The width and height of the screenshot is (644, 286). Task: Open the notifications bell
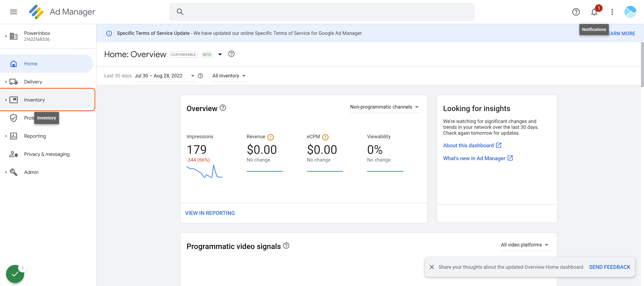(x=594, y=12)
